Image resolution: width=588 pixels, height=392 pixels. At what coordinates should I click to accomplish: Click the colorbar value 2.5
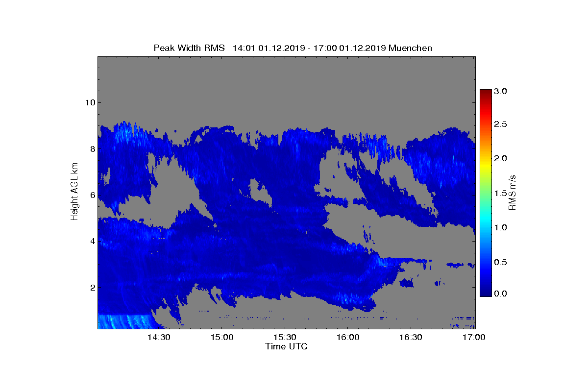[x=500, y=124]
